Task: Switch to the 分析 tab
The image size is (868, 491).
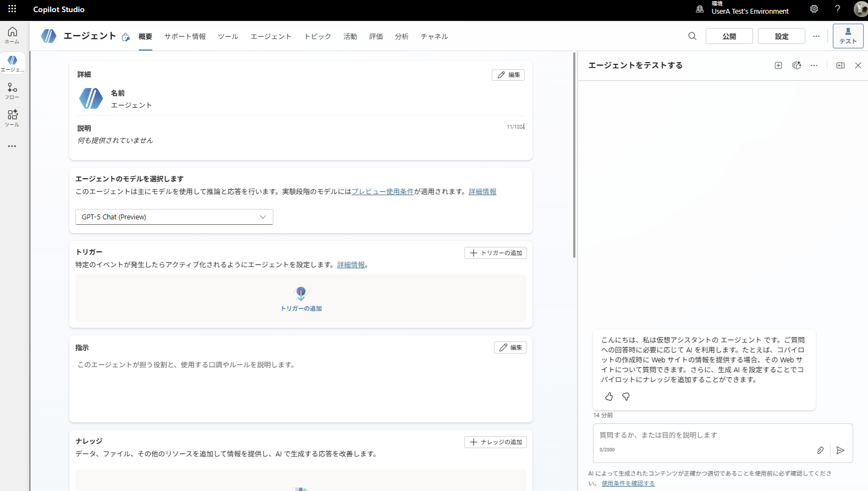Action: (402, 36)
